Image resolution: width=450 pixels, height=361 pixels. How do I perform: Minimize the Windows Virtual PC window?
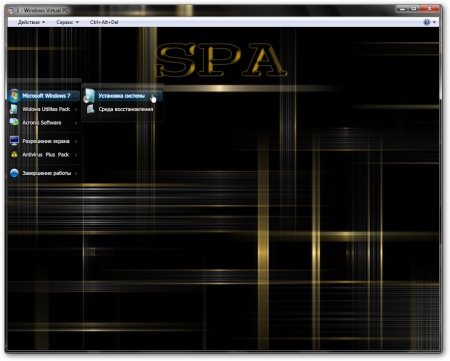(402, 9)
